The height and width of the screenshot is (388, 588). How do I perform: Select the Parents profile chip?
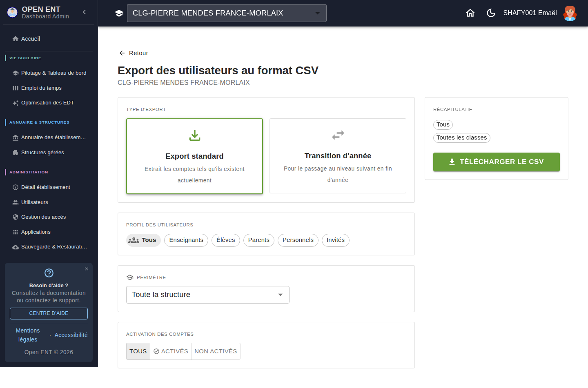tap(259, 240)
